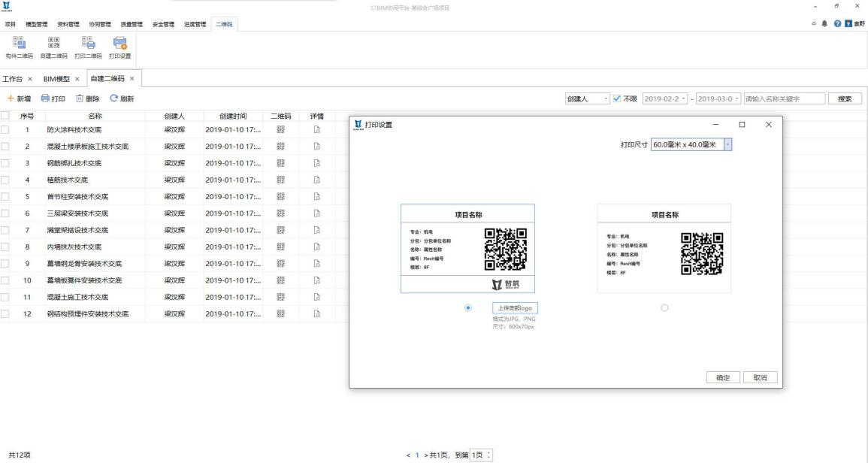Open the 安全管理 menu
This screenshot has height=463, width=868.
pos(163,24)
